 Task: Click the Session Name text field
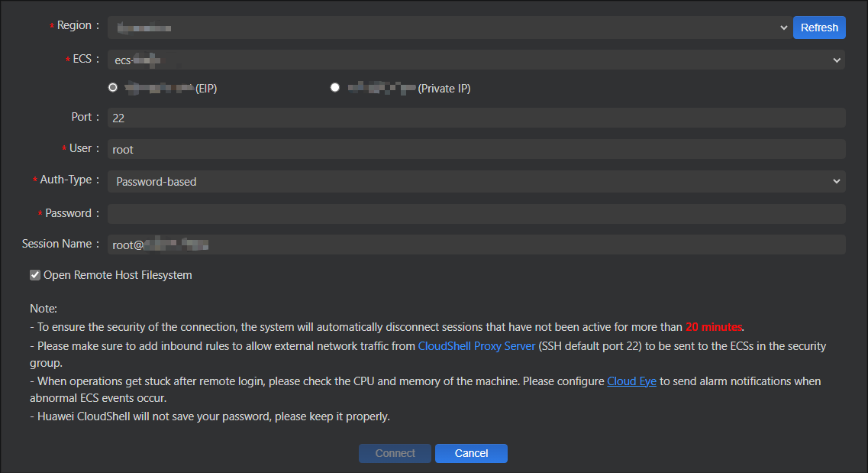click(476, 245)
